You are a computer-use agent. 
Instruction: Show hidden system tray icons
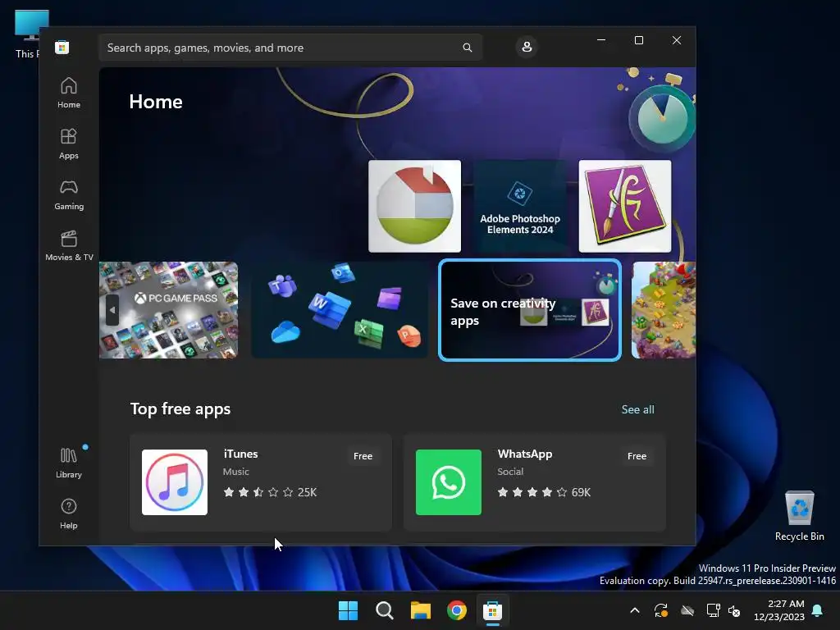coord(635,610)
